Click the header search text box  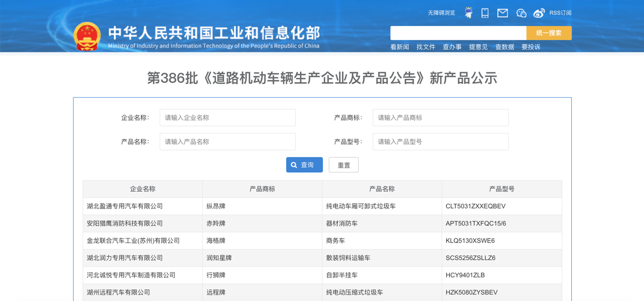pos(457,33)
